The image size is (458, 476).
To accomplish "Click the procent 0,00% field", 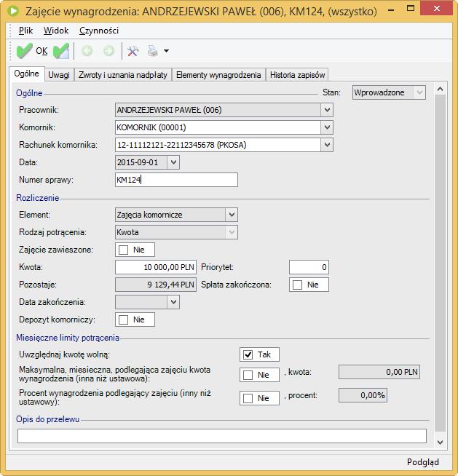I will 363,395.
